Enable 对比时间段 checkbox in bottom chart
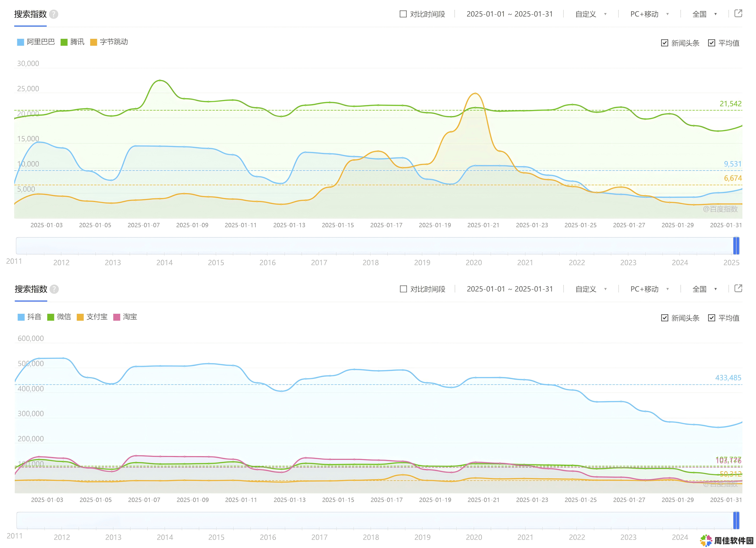 (x=403, y=289)
